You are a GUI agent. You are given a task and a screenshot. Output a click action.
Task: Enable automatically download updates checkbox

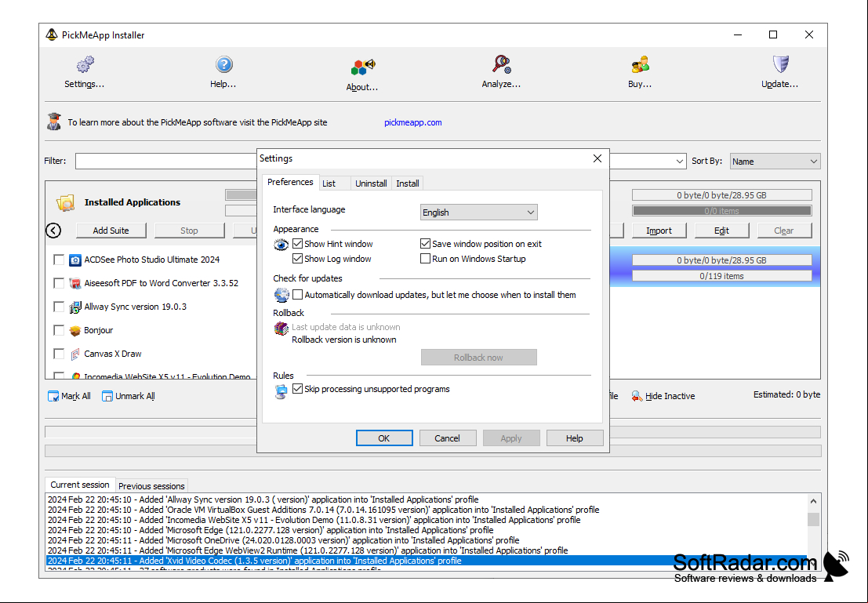click(x=297, y=295)
